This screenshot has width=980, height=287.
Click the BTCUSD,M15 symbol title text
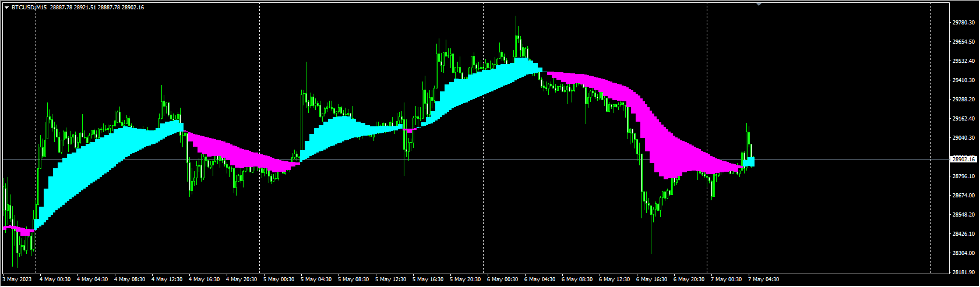(29, 8)
